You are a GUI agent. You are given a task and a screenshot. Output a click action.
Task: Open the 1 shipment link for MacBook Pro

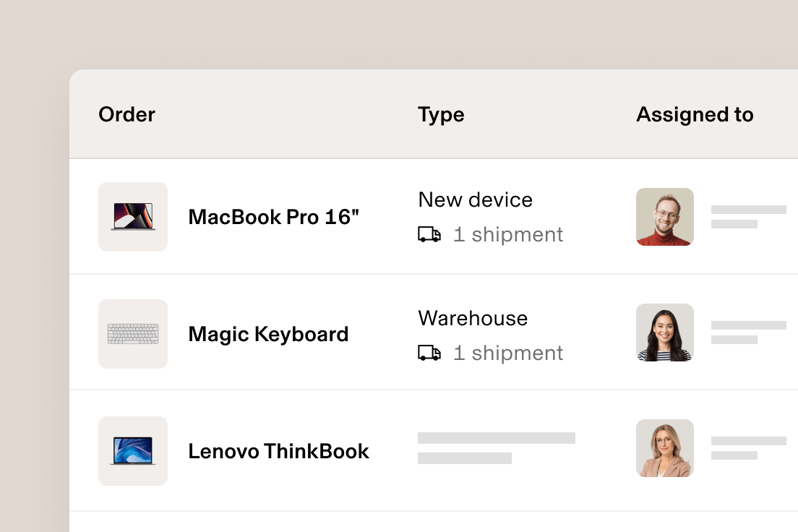[508, 234]
